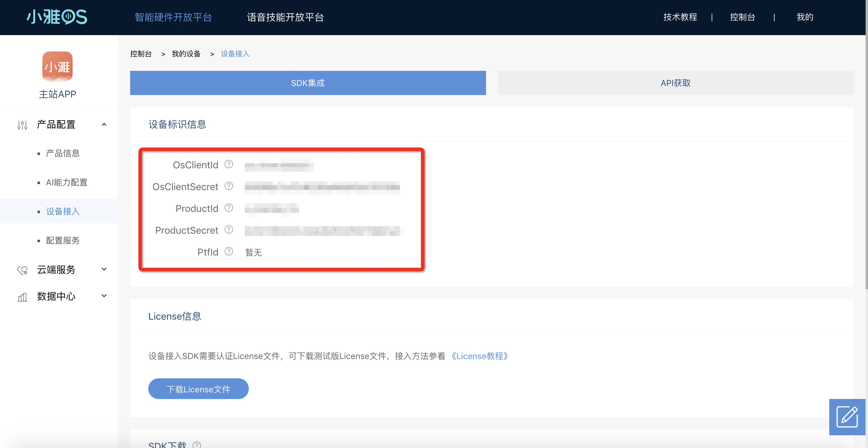Click the blurred ProductSecret value
Screen dimensions: 868x448
324,231
